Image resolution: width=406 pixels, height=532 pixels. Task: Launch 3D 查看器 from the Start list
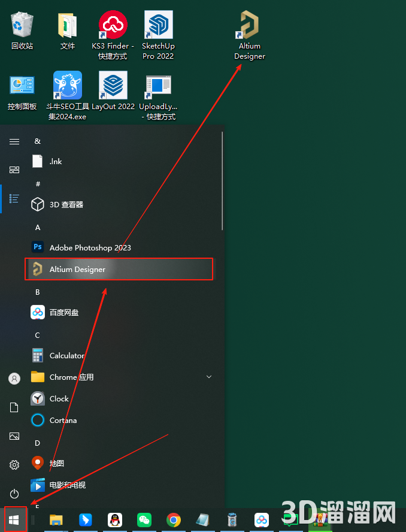click(x=120, y=204)
